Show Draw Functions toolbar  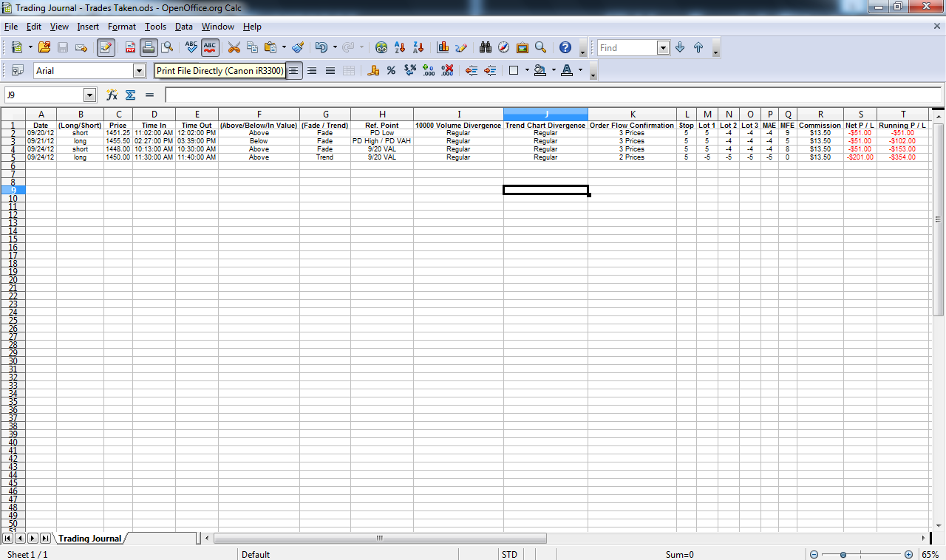(x=461, y=47)
